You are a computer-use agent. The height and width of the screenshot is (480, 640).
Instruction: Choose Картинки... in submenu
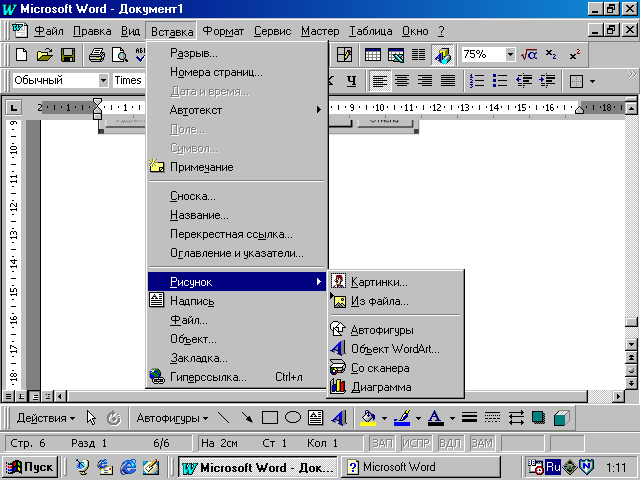tap(396, 282)
